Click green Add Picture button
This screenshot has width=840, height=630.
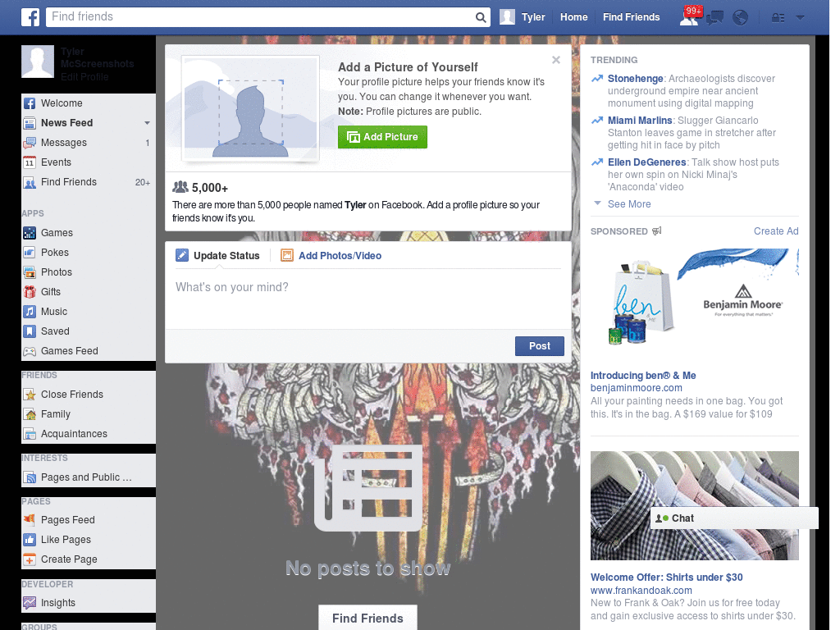click(382, 137)
